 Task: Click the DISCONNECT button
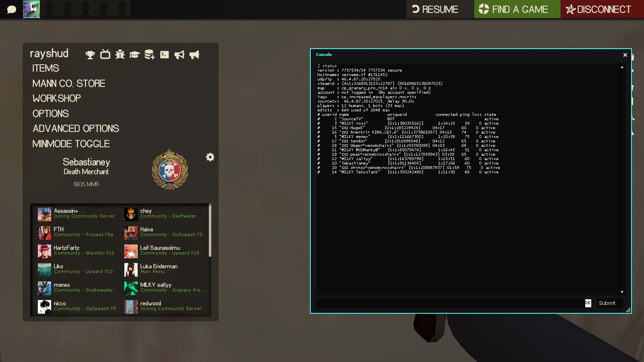603,9
